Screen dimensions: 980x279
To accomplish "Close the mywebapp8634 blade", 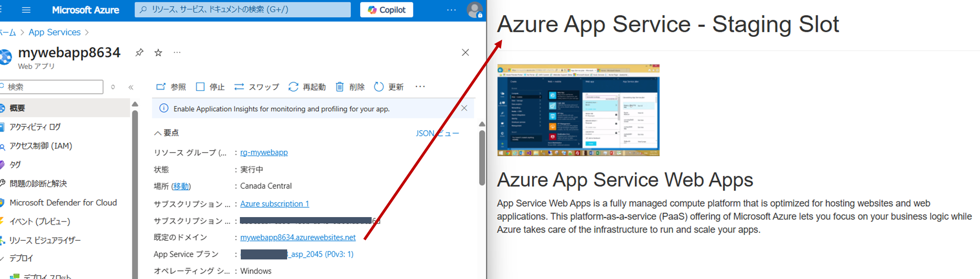I will click(x=465, y=52).
